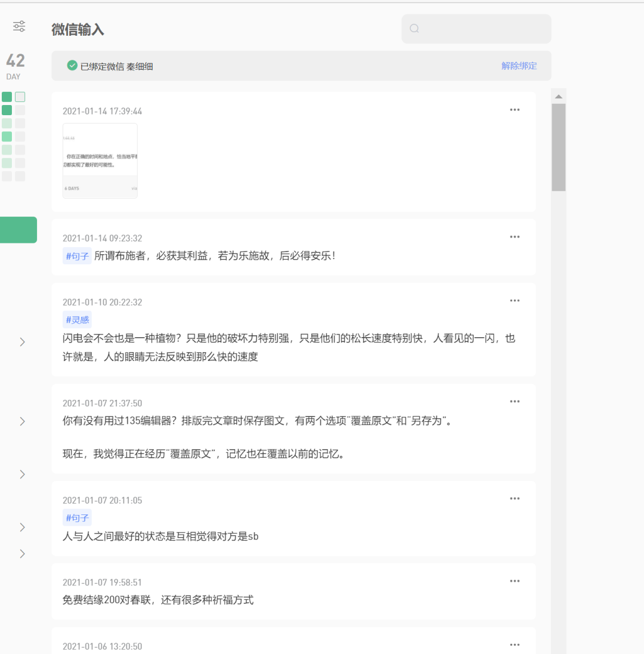This screenshot has width=644, height=654.
Task: Click the text 已绑定微信 秦细细
Action: click(117, 66)
